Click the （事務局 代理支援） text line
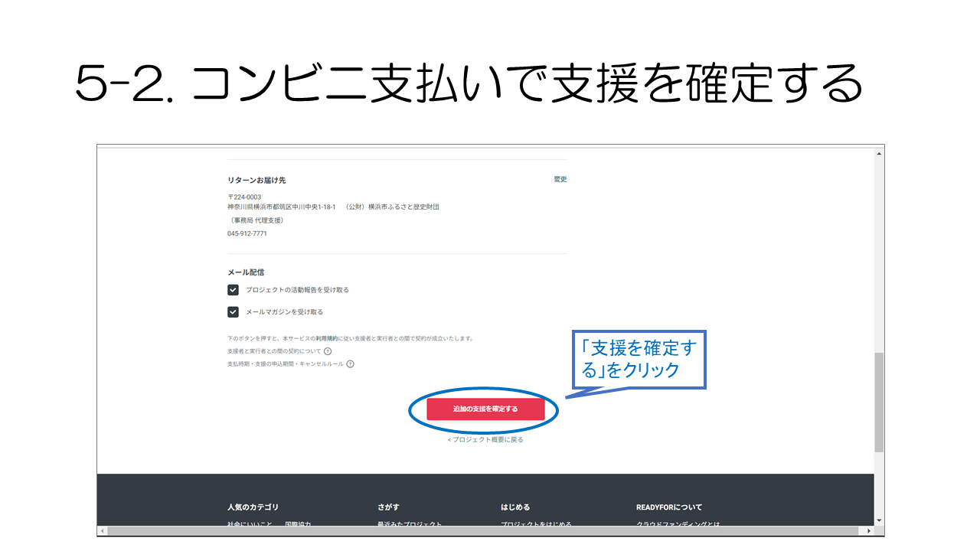 tap(256, 220)
